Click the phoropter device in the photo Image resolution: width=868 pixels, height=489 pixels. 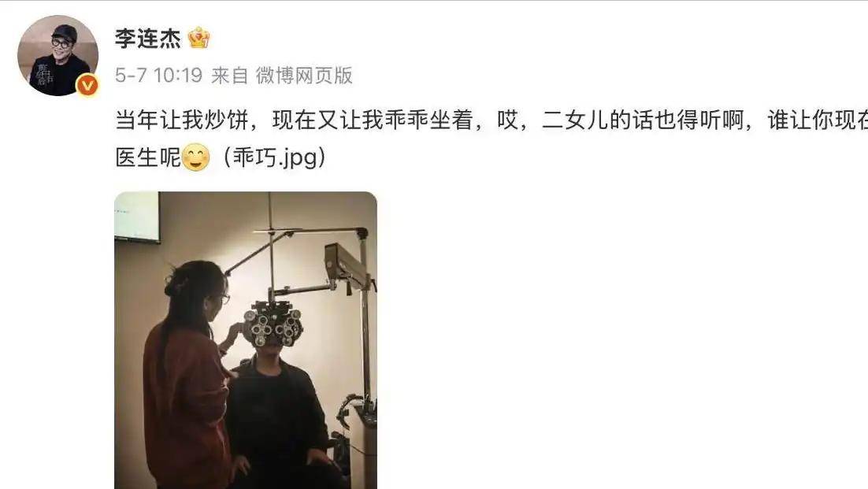(x=273, y=324)
